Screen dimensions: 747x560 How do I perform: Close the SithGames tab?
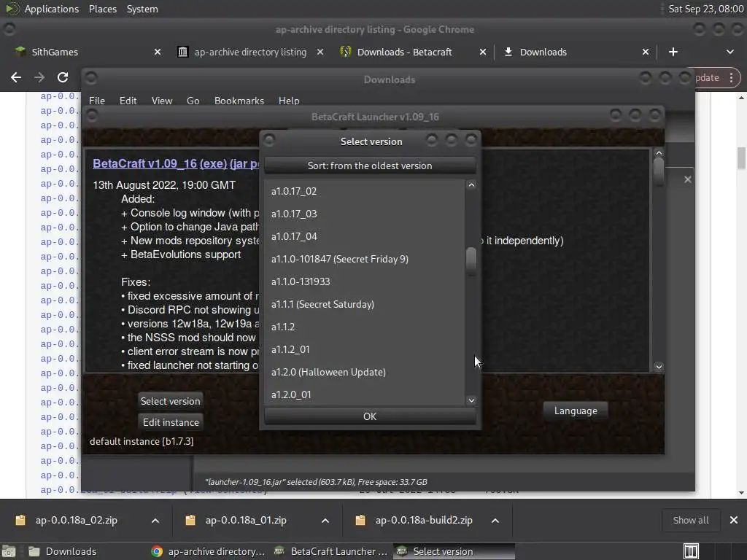click(x=158, y=52)
